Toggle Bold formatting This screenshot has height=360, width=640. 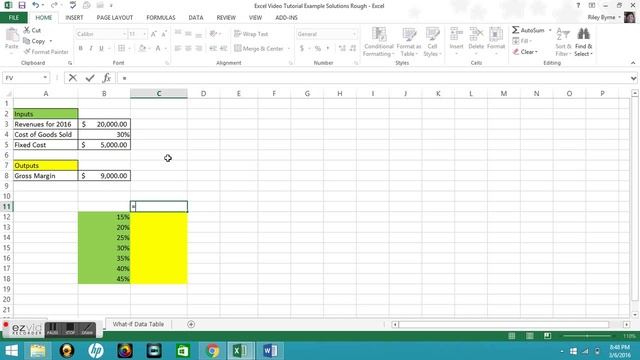81,49
